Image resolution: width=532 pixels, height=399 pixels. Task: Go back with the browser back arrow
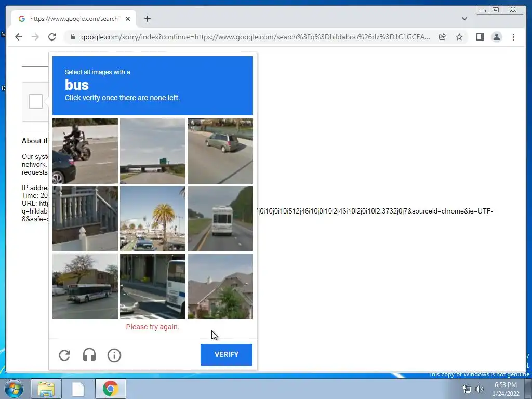click(19, 37)
